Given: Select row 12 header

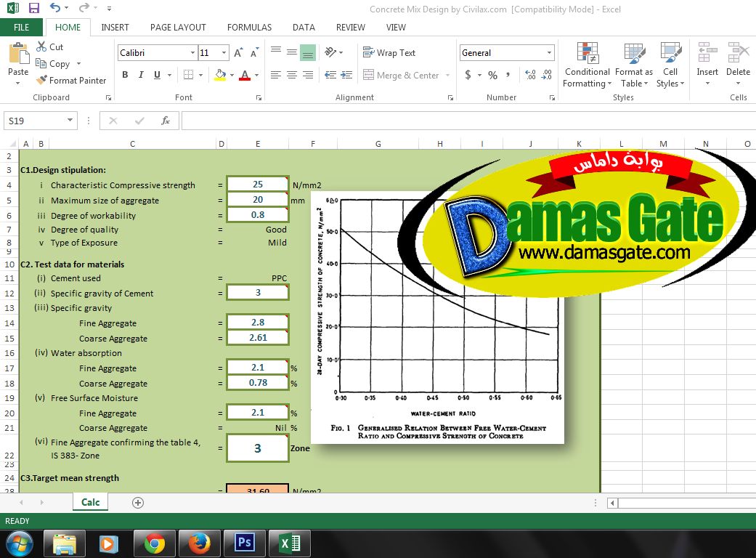Looking at the screenshot, I should click(x=9, y=294).
